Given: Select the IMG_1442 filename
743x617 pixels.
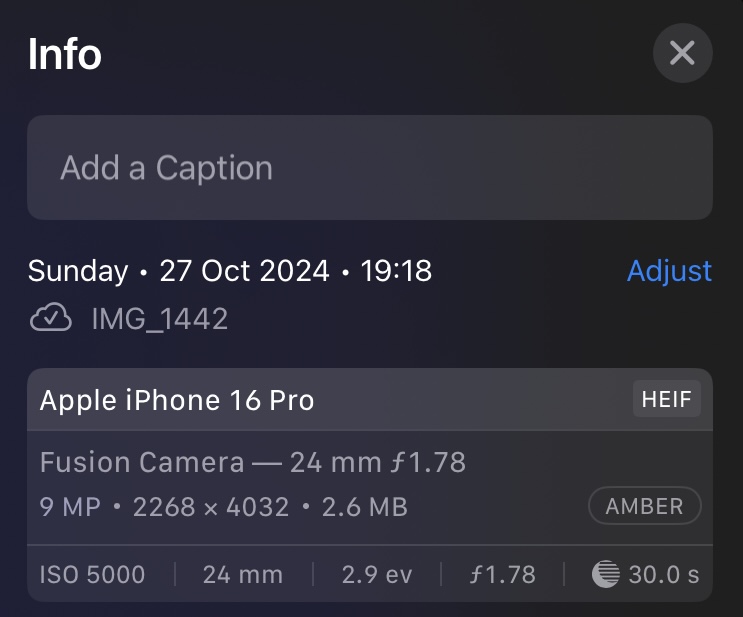Looking at the screenshot, I should click(160, 319).
